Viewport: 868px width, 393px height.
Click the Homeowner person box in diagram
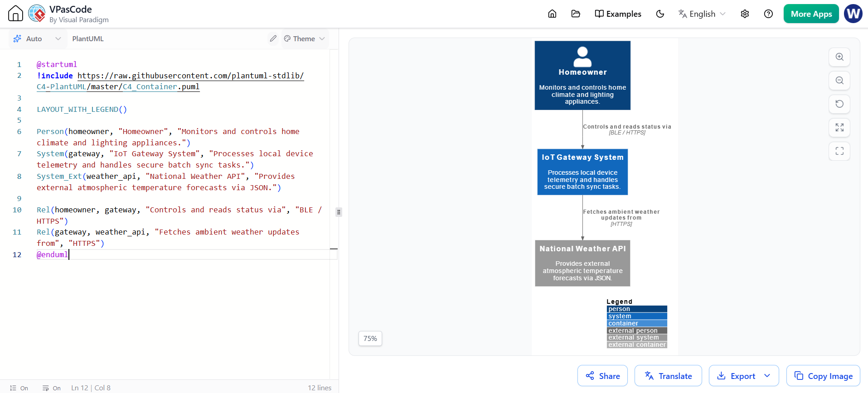pyautogui.click(x=582, y=75)
